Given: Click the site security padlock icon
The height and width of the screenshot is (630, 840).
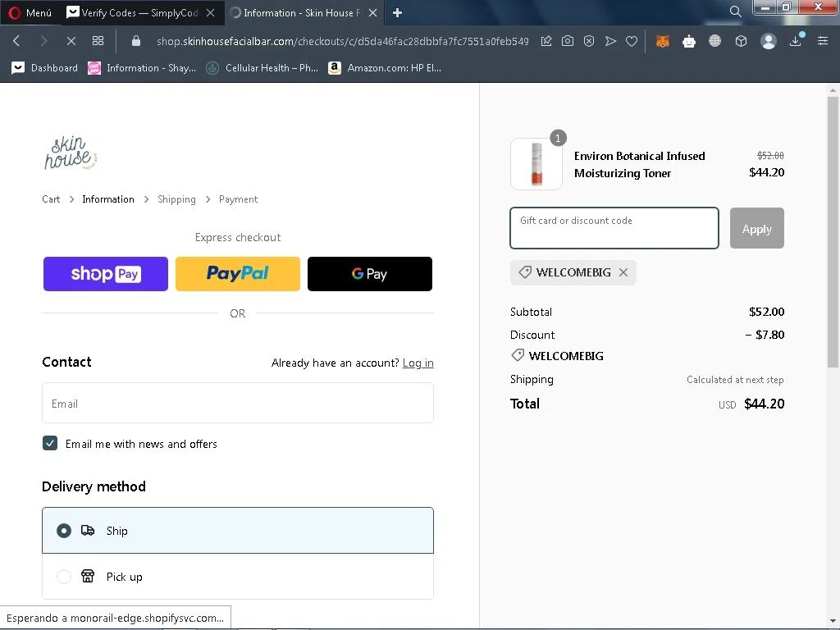Looking at the screenshot, I should click(136, 41).
